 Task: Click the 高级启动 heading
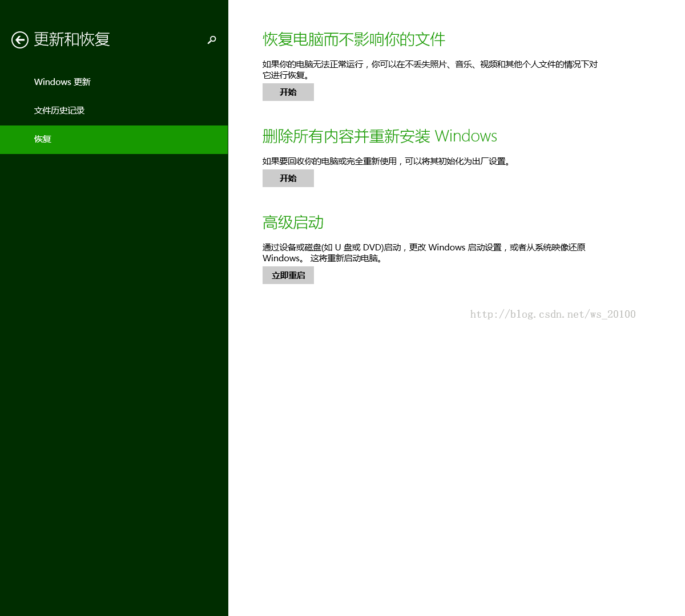[293, 222]
